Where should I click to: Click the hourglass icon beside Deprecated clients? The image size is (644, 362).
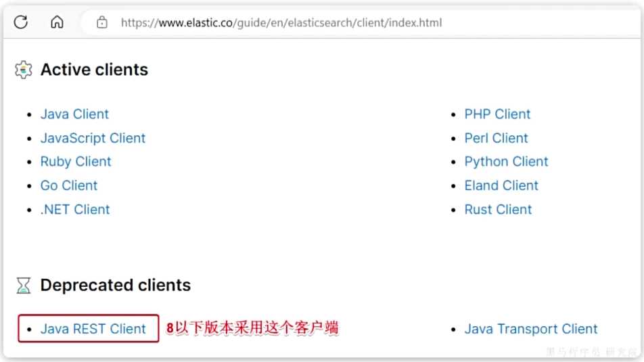24,286
